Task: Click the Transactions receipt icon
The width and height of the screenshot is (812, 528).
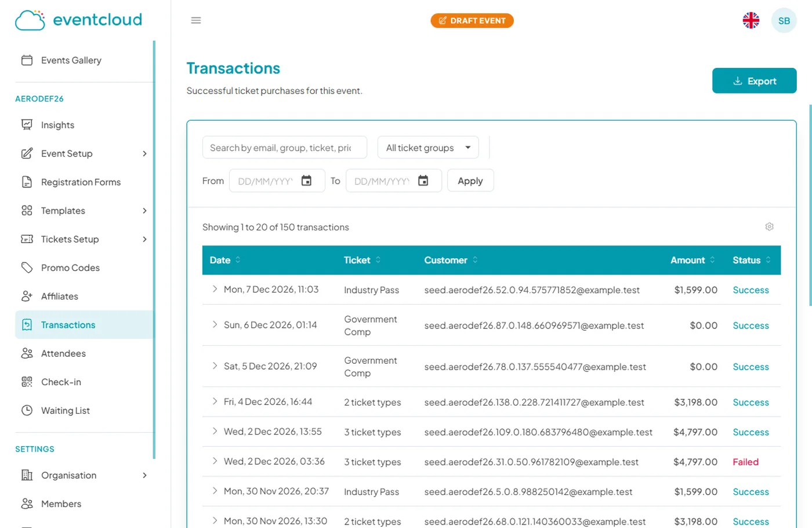Action: [27, 325]
